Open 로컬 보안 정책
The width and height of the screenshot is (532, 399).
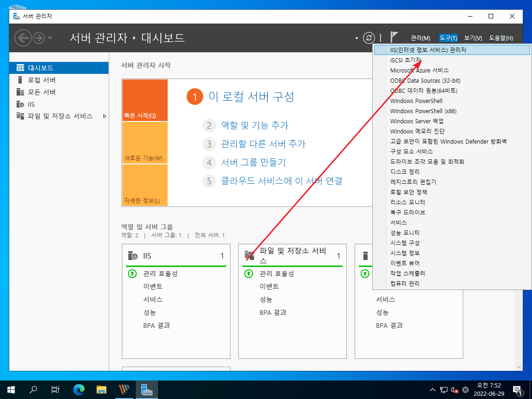pos(452,192)
